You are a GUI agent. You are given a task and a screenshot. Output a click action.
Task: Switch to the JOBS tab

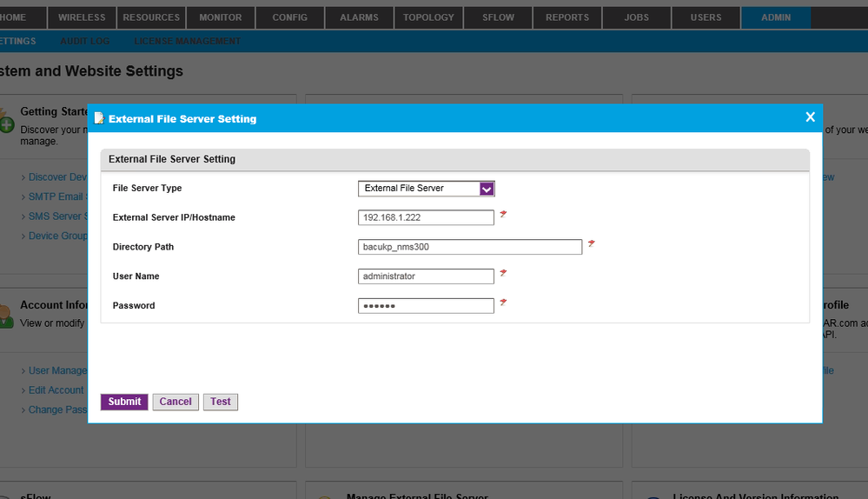point(636,17)
